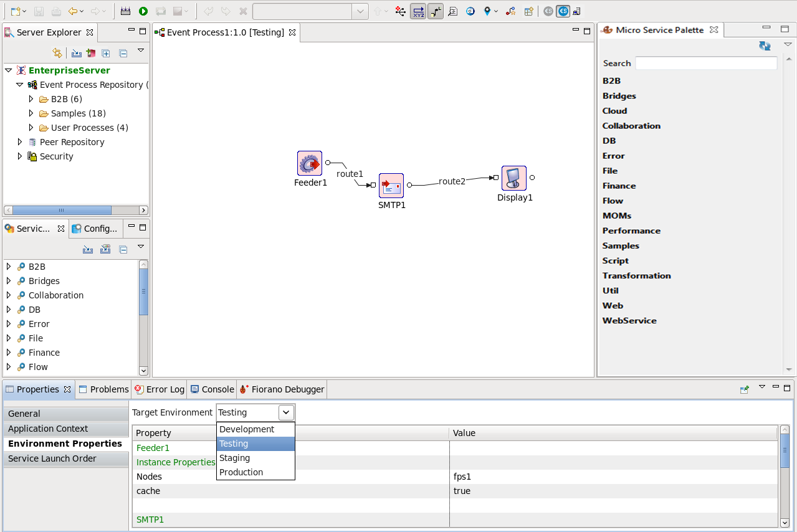Click the Micro Service Palette search field

pyautogui.click(x=705, y=63)
